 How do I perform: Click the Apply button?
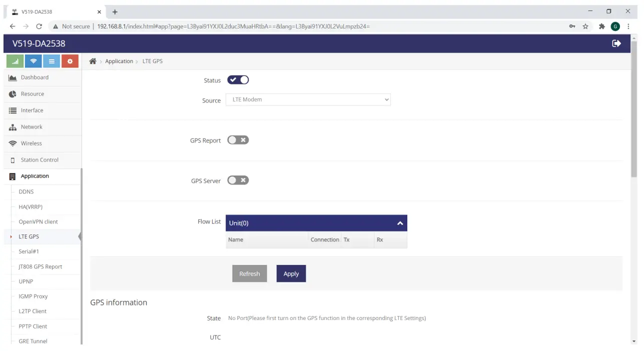[291, 273]
